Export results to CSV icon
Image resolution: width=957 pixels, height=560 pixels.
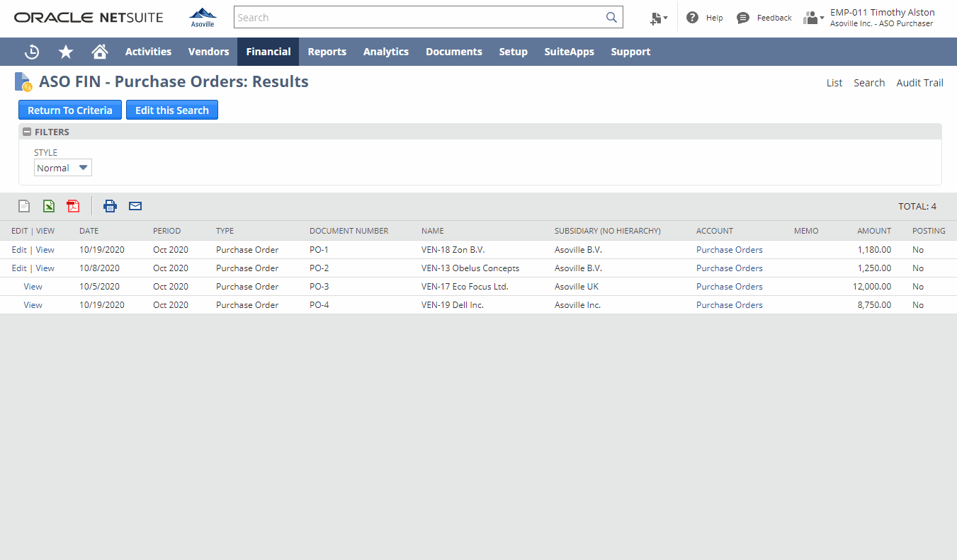24,206
